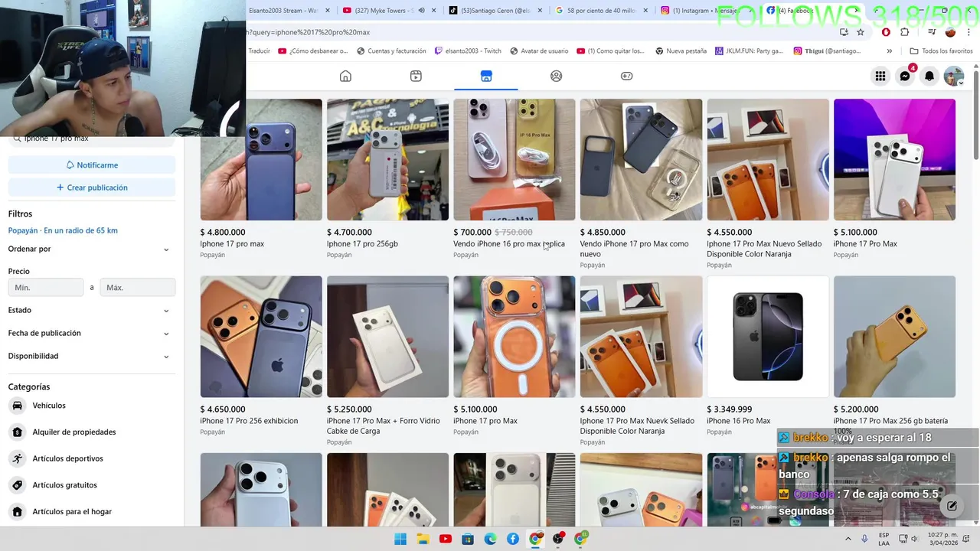Open OBS Studio in taskbar
The image size is (980, 551).
[558, 539]
